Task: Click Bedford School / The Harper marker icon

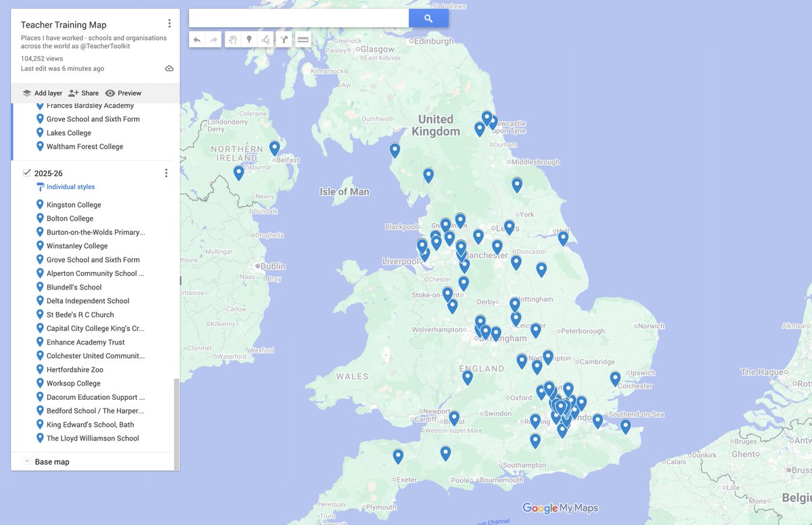Action: [40, 411]
